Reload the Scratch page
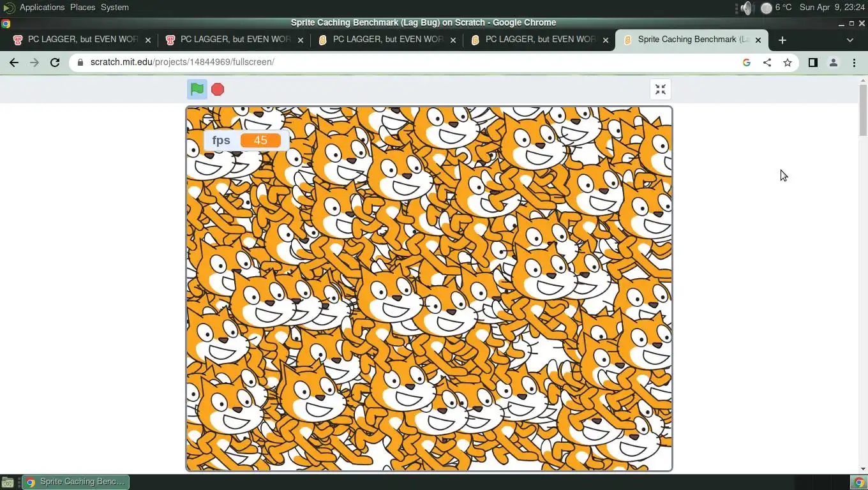Viewport: 868px width, 490px height. (55, 63)
